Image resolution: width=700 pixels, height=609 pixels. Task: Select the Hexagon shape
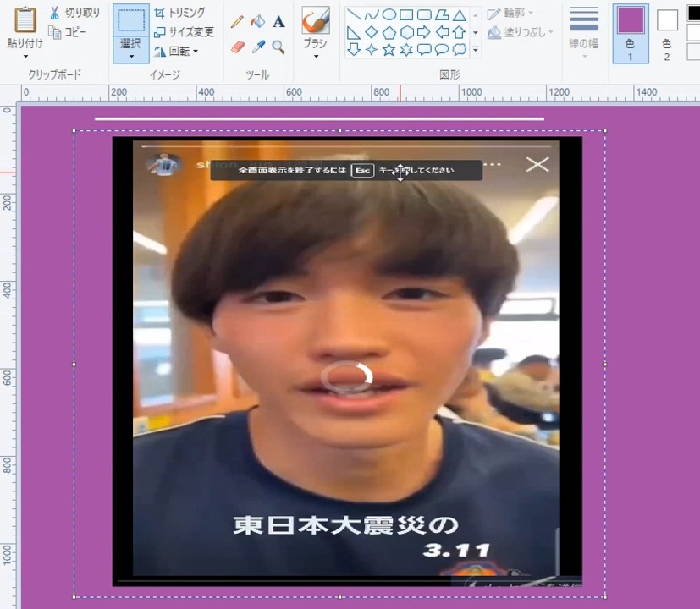pos(406,33)
